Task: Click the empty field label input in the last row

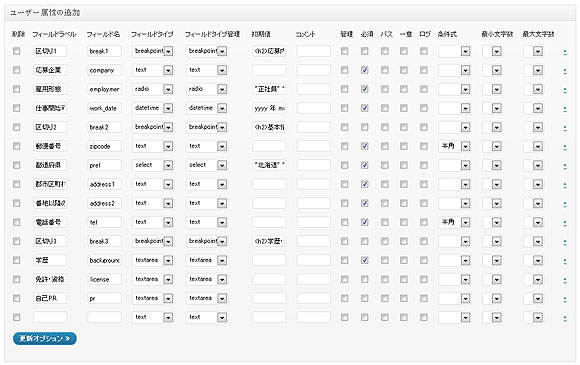Action: [x=50, y=317]
